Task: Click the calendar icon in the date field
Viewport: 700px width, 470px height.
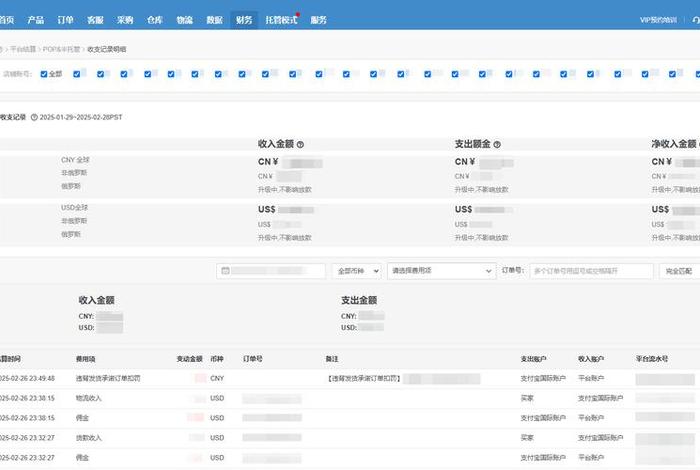Action: tap(225, 271)
